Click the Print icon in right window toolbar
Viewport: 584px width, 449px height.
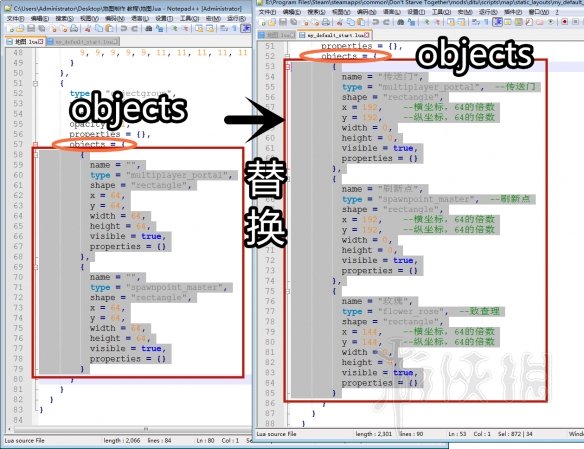326,22
